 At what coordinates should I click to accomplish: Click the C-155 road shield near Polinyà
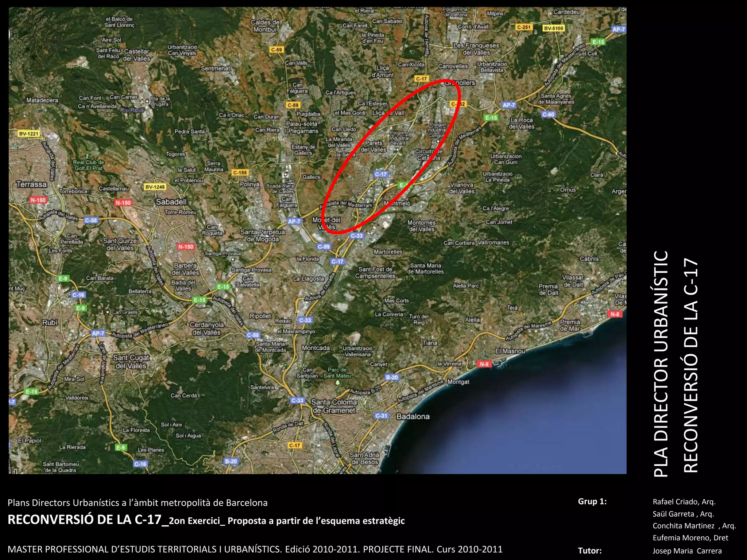pos(240,172)
